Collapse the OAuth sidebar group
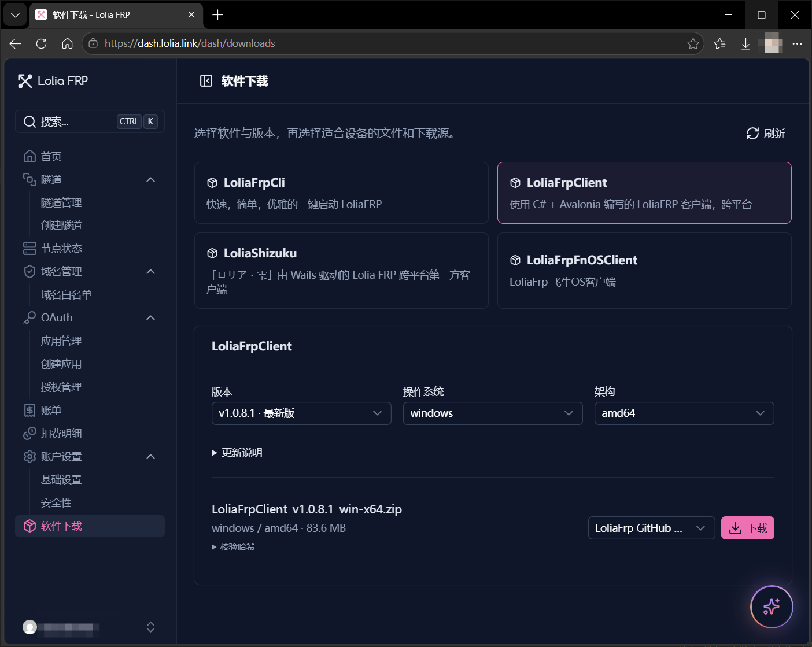Image resolution: width=812 pixels, height=647 pixels. [x=151, y=318]
